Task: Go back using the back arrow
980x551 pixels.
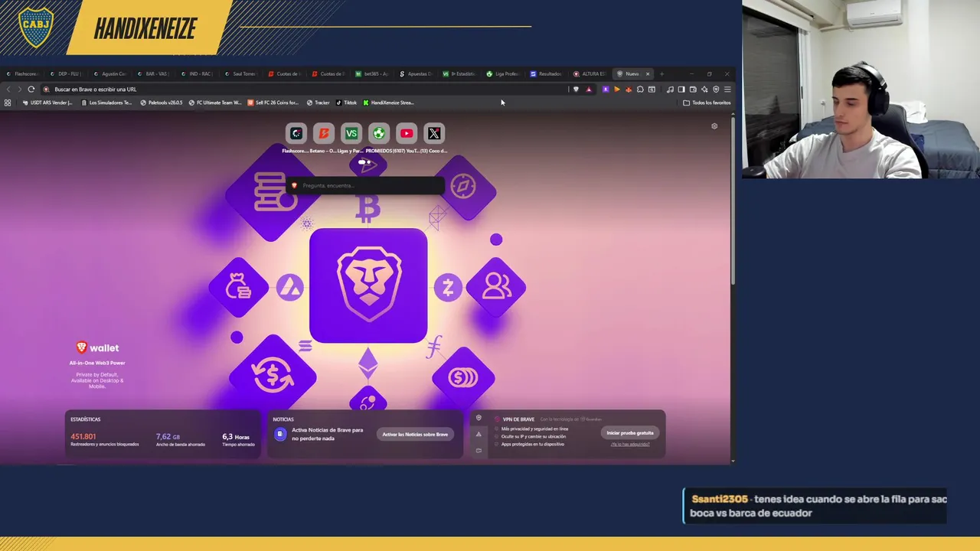Action: (x=8, y=90)
